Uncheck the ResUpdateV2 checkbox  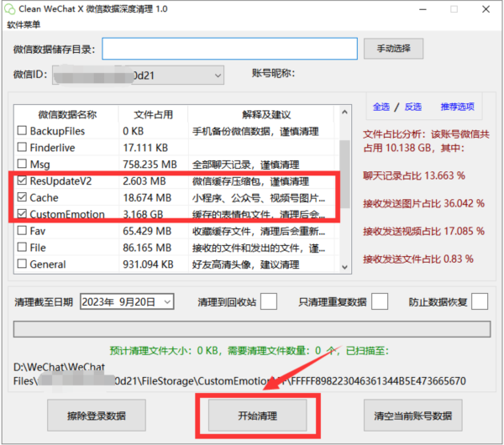(x=23, y=181)
